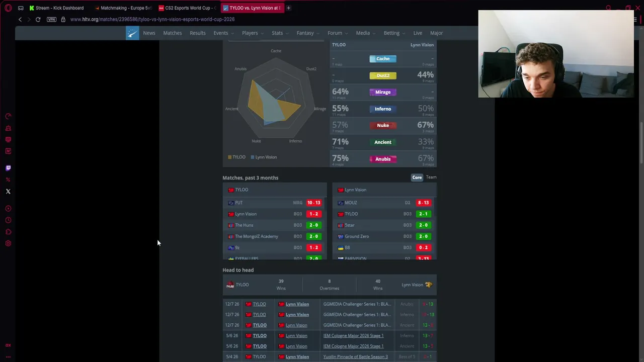Open the Opera sidebar speed dial gauge icon

coord(8,116)
